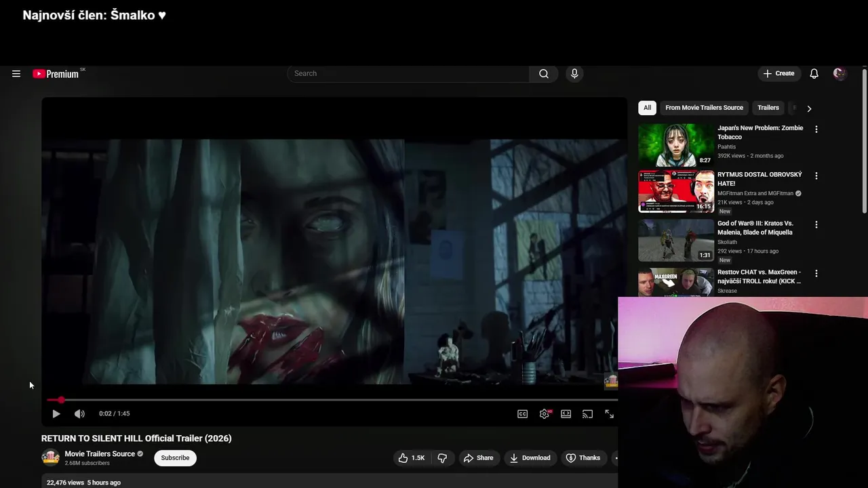Viewport: 868px width, 488px height.
Task: Show more filter chips with next arrow
Action: click(x=809, y=108)
